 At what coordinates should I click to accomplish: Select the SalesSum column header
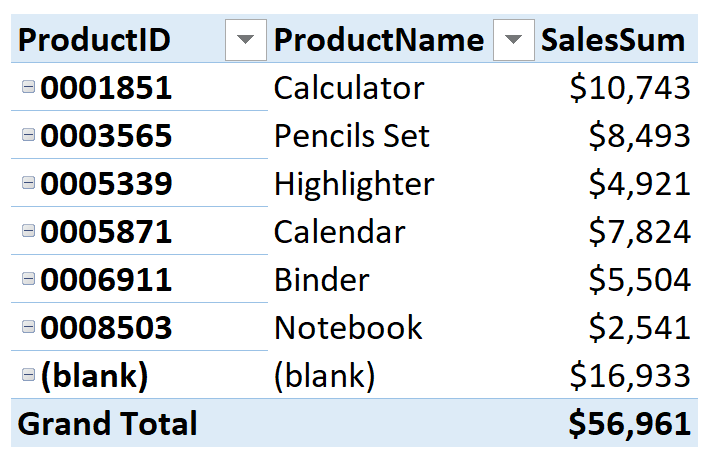[x=613, y=40]
